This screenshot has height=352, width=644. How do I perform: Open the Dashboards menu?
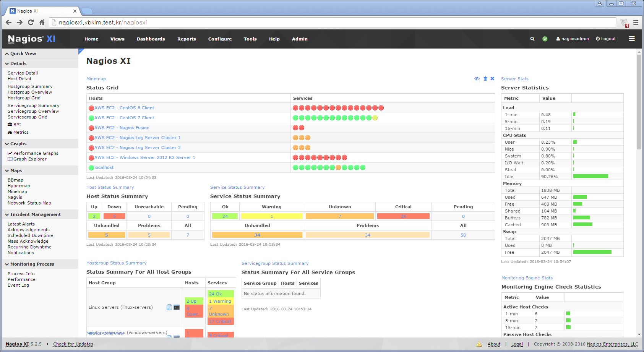151,39
